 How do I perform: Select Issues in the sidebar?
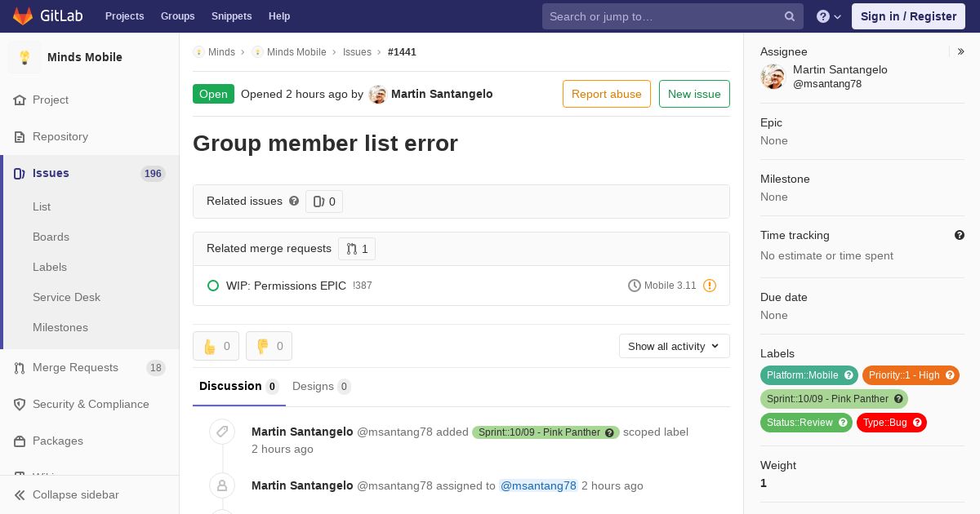point(51,173)
